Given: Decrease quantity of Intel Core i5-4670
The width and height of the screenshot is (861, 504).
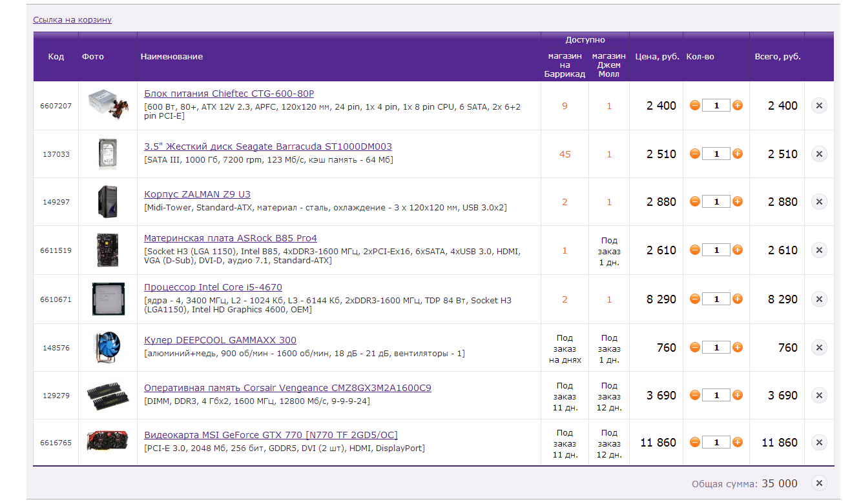Looking at the screenshot, I should 695,299.
